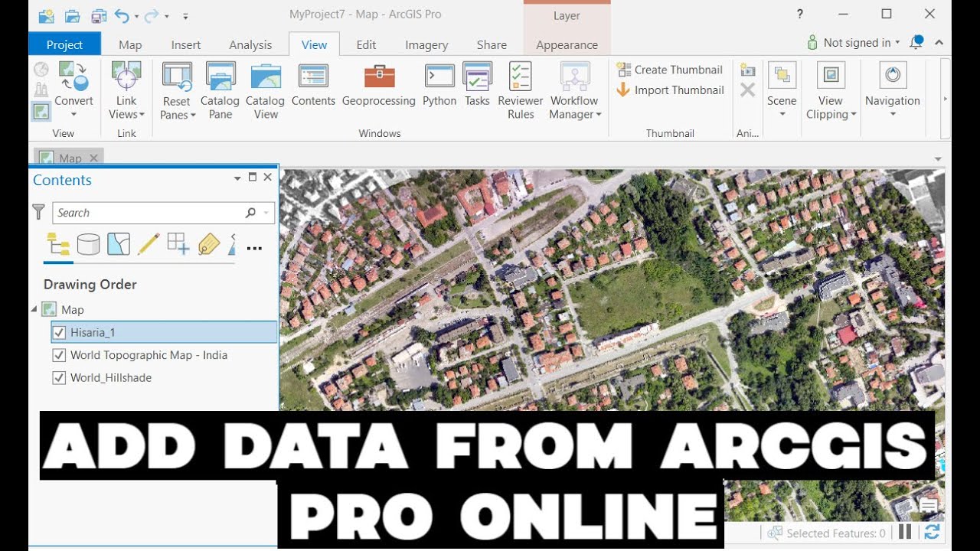Viewport: 980px width, 551px height.
Task: Close the Contents pane
Action: [x=267, y=177]
